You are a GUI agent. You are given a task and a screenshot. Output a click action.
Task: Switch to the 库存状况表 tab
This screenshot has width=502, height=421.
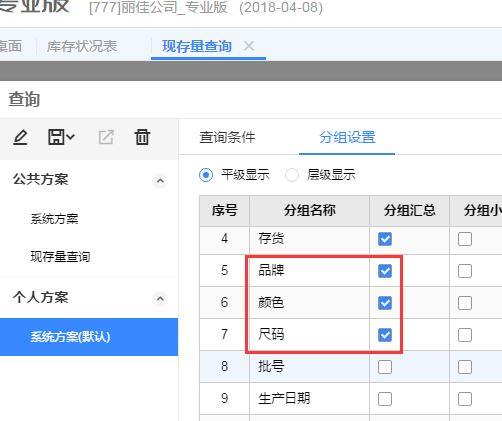point(82,46)
